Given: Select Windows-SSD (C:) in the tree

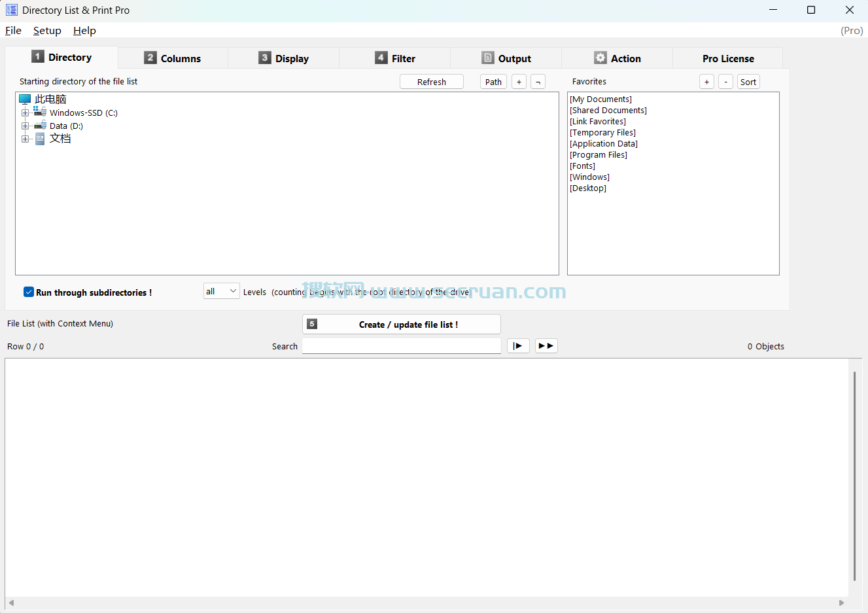Looking at the screenshot, I should [x=84, y=113].
